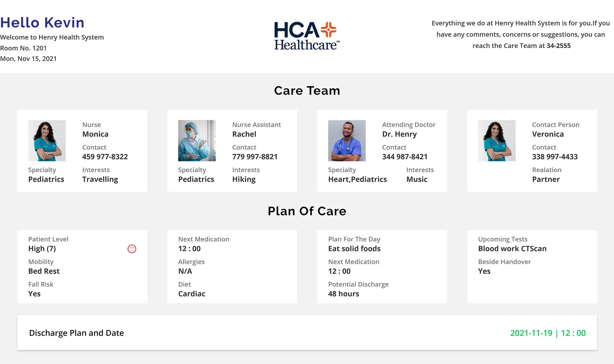Select the High (7) patient level
614x364 pixels.
pos(42,249)
